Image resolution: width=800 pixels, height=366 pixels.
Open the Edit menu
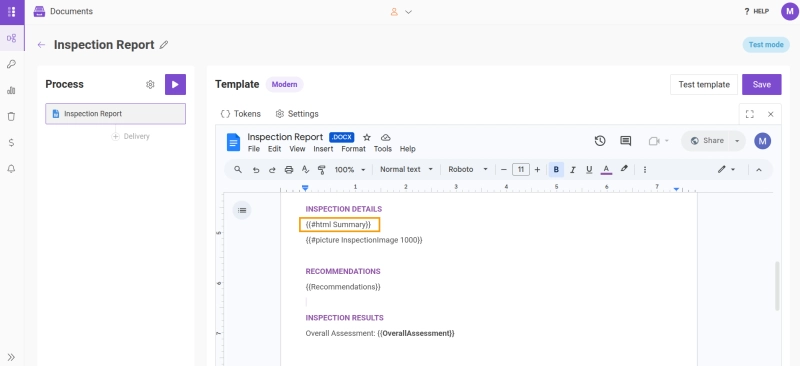pos(274,149)
